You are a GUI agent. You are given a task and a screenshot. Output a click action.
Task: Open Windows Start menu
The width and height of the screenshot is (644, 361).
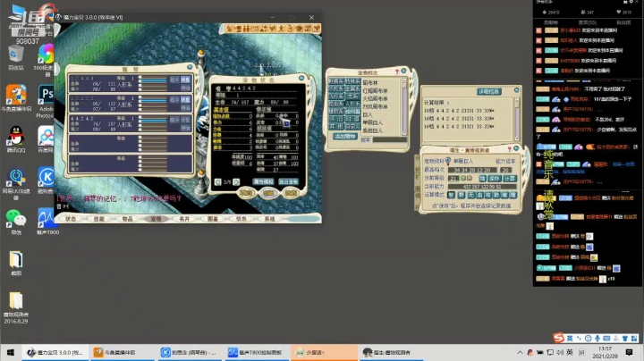10,352
